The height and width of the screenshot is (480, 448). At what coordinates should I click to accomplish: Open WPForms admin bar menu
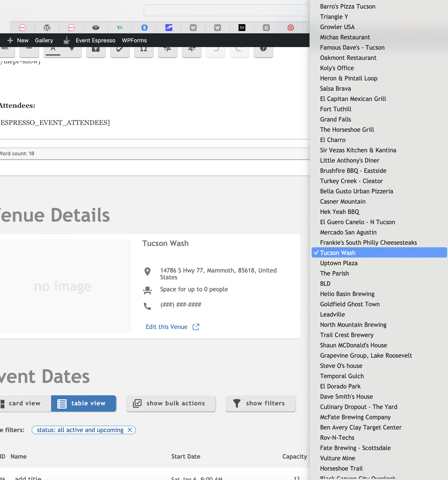[x=134, y=40]
